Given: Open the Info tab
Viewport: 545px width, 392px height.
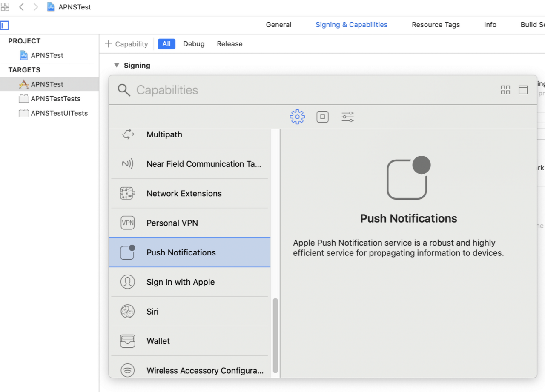Looking at the screenshot, I should click(x=490, y=25).
